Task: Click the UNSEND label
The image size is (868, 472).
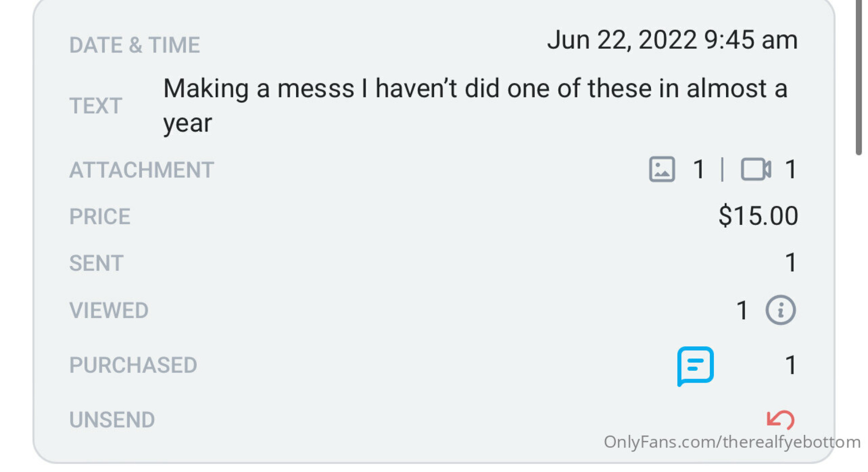Action: click(112, 420)
